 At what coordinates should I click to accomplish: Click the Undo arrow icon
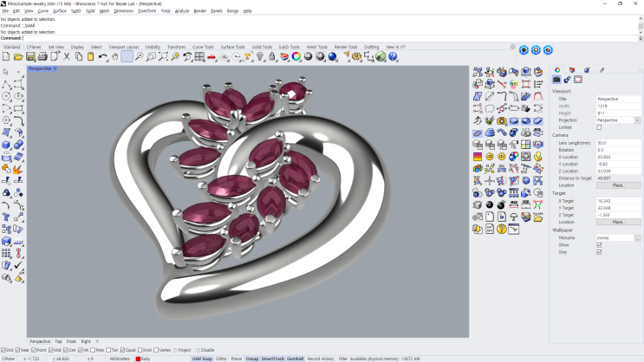pyautogui.click(x=102, y=56)
